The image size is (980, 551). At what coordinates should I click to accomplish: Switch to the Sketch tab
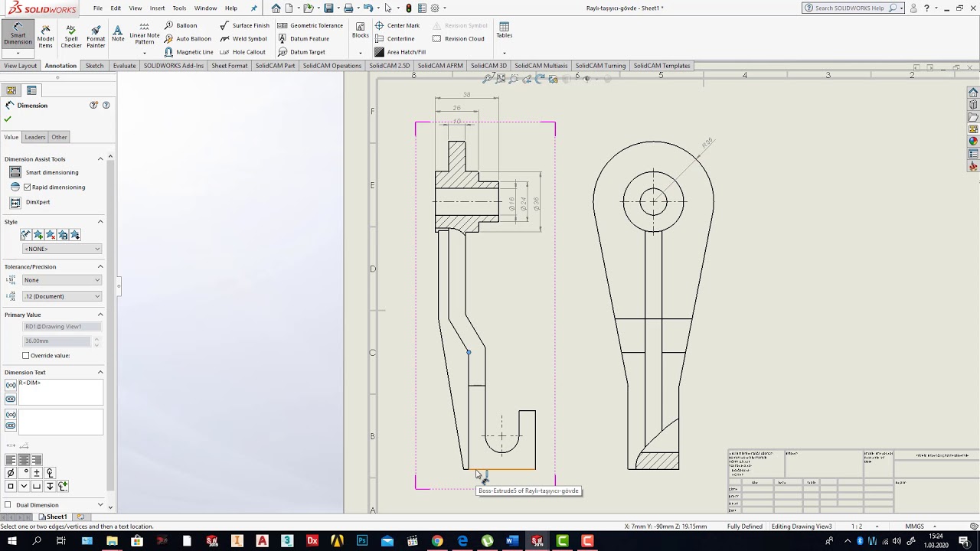pos(95,66)
